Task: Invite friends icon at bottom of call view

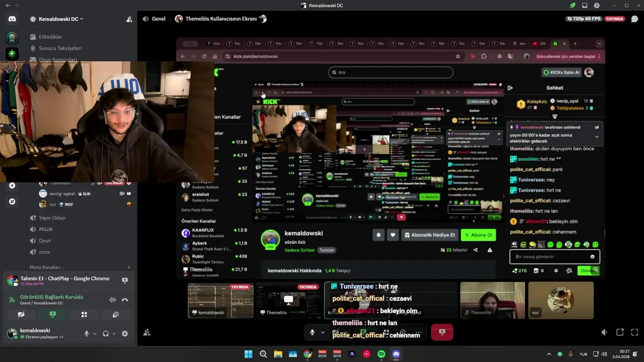Action: 147,332
